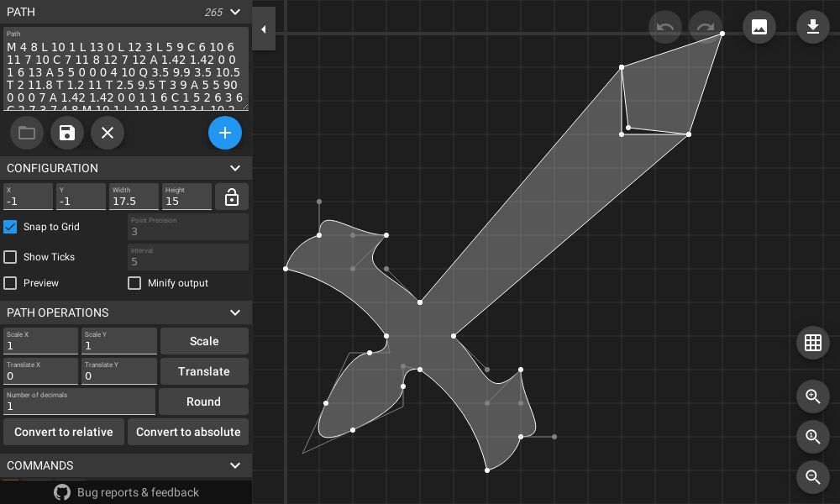The height and width of the screenshot is (504, 840).
Task: Click the Scale Y input
Action: pos(119,341)
